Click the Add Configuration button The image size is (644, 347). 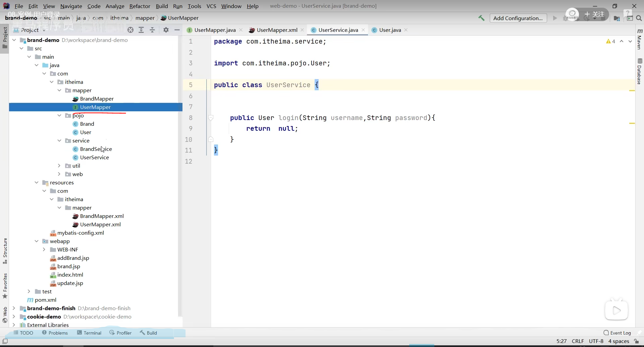518,18
